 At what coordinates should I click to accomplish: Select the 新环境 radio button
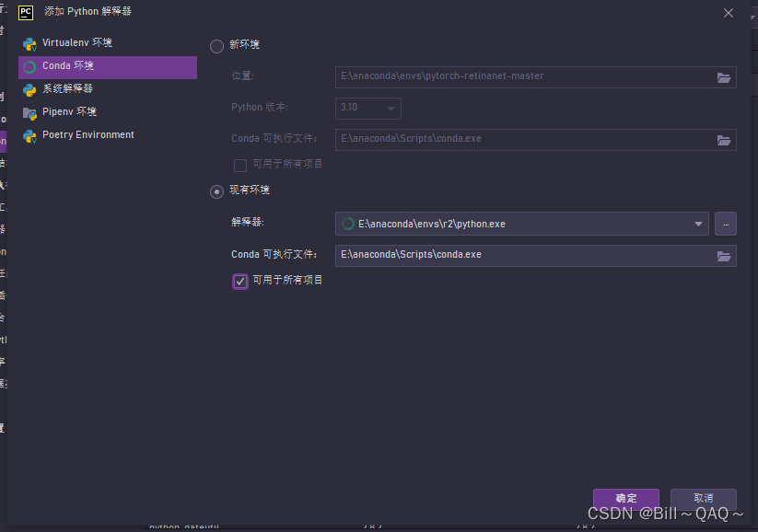pyautogui.click(x=216, y=43)
